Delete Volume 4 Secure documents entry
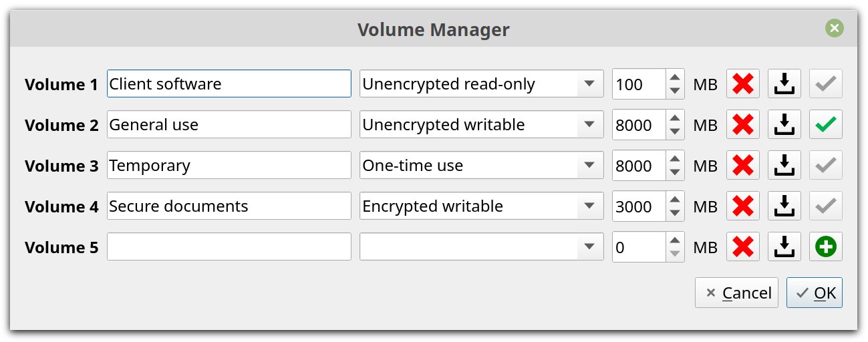 [x=743, y=206]
